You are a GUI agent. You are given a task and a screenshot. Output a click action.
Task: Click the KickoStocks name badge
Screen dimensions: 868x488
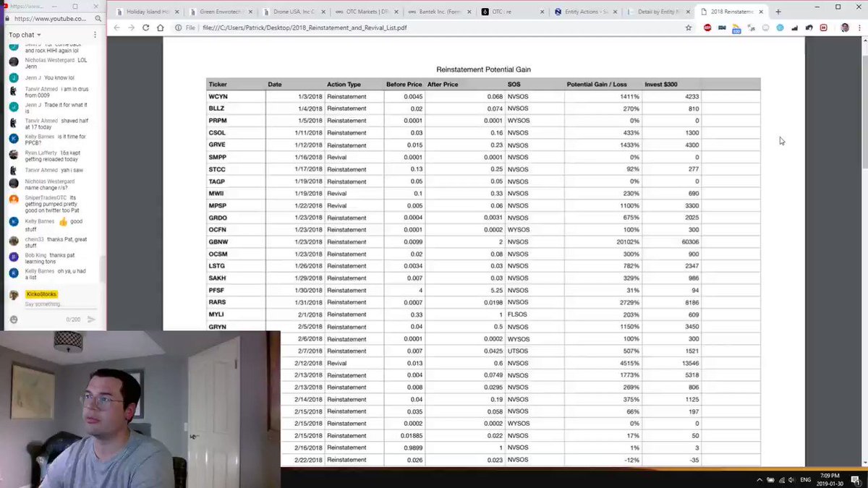[x=41, y=294]
